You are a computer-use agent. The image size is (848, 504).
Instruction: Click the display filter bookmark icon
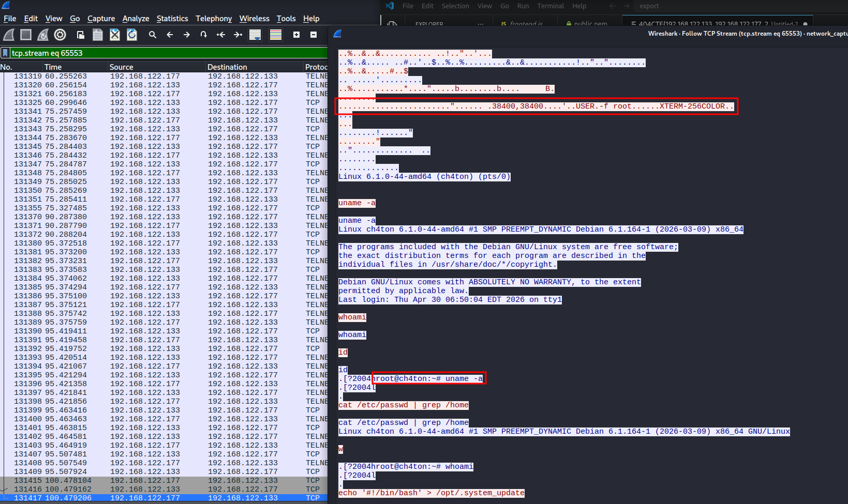point(5,53)
